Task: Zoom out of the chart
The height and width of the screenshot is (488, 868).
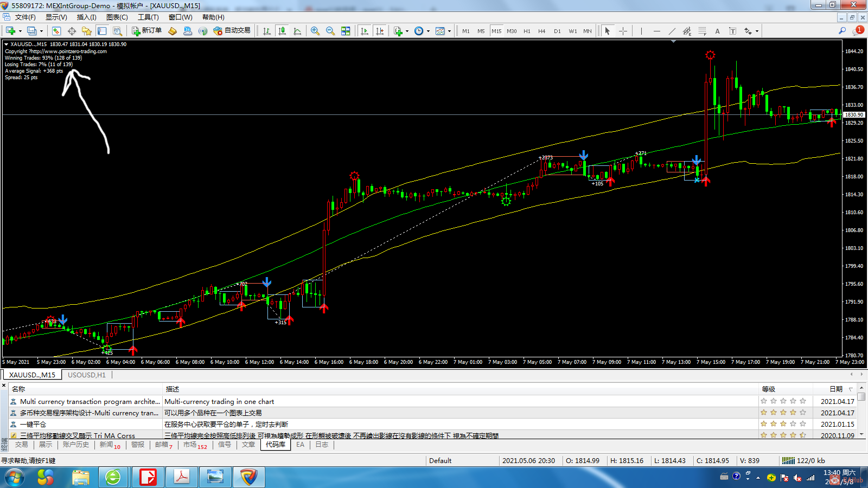Action: pyautogui.click(x=330, y=31)
